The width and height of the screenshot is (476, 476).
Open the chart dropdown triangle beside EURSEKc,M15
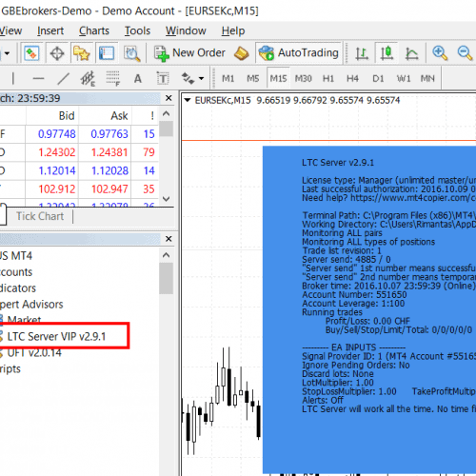click(188, 100)
